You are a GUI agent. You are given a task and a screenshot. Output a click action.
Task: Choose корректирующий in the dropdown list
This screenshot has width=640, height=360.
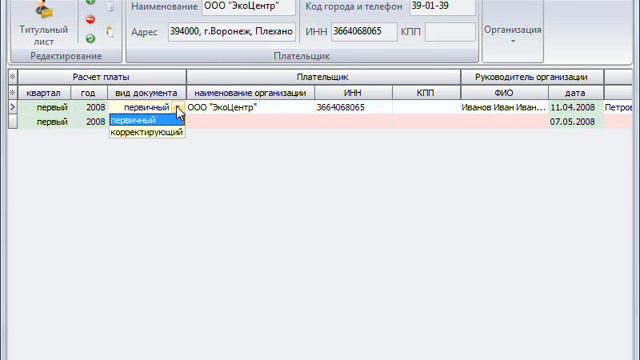(x=147, y=132)
